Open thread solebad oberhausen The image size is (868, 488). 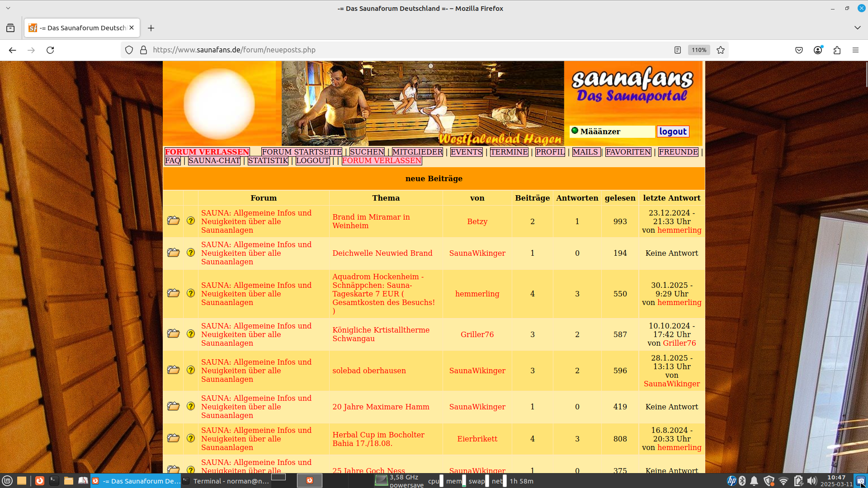pyautogui.click(x=369, y=371)
